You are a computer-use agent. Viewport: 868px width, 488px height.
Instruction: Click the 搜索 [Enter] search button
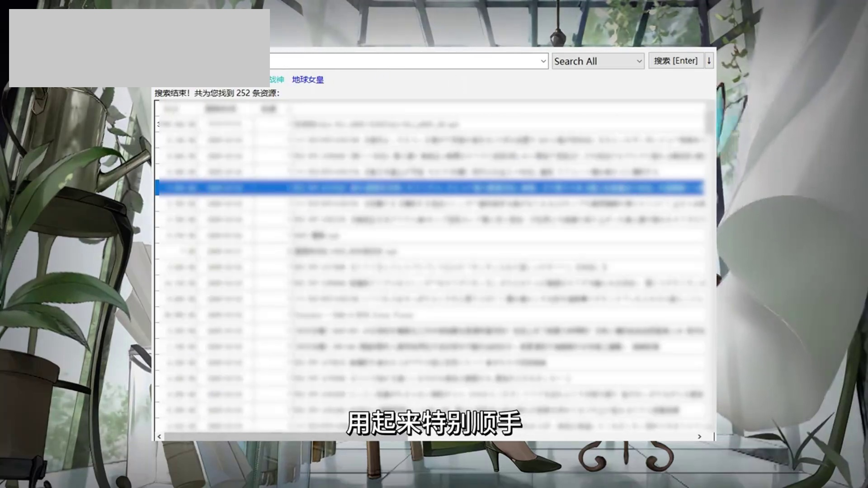click(675, 61)
